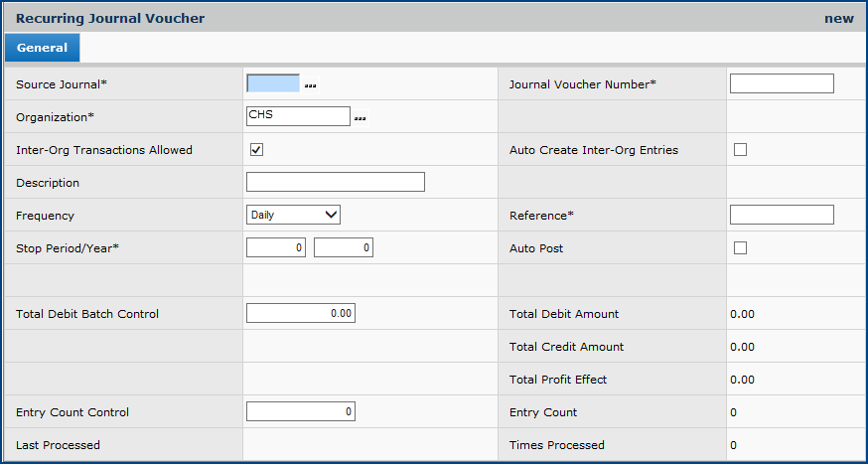The height and width of the screenshot is (464, 868).
Task: Open the Organization lookup ellipsis
Action: tap(360, 119)
